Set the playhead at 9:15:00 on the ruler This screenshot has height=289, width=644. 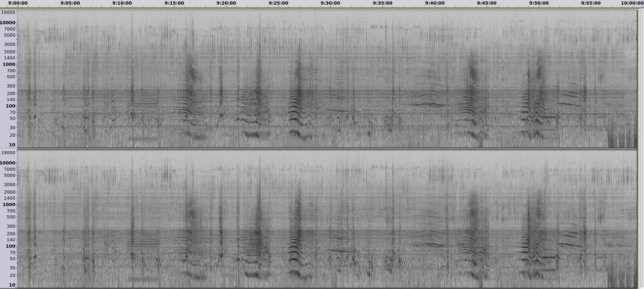click(x=174, y=3)
